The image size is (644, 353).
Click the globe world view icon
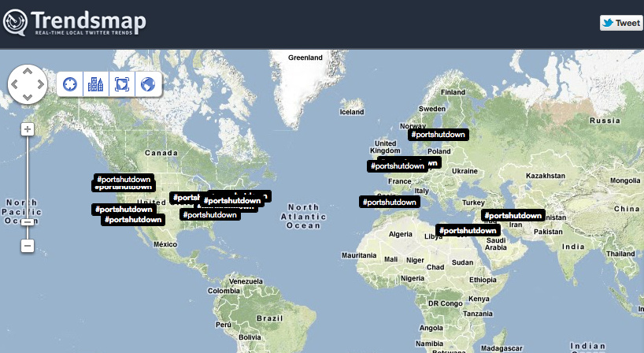click(148, 84)
